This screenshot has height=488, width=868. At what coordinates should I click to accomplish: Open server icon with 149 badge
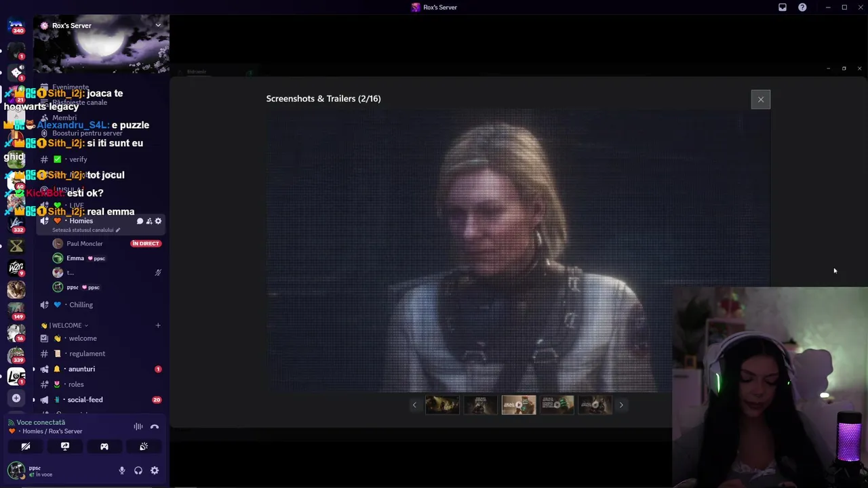(x=16, y=311)
